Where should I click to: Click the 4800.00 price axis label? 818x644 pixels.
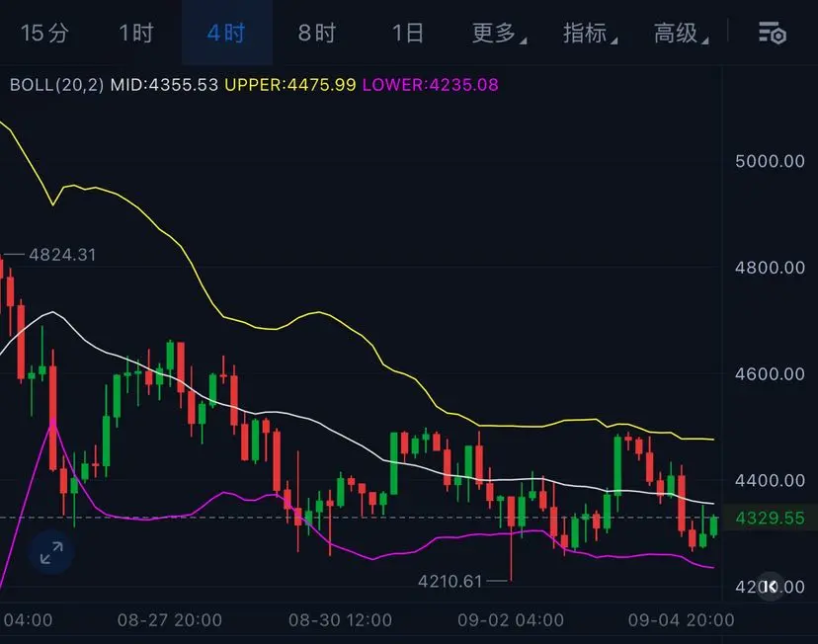770,268
